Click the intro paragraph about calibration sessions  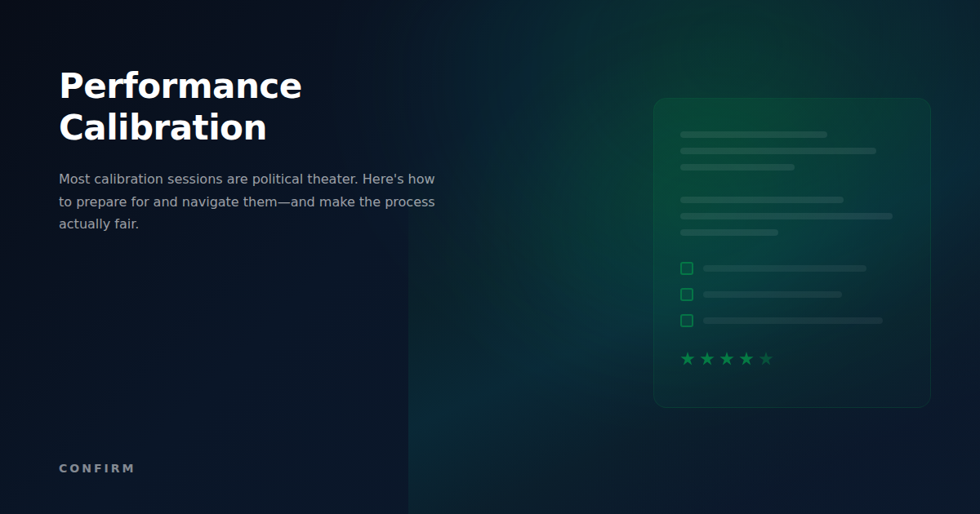click(247, 201)
